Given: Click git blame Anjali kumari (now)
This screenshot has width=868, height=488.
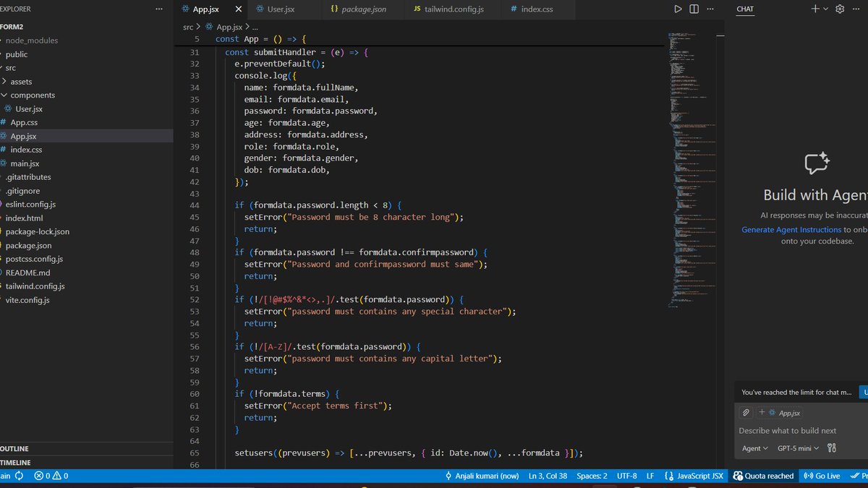Looking at the screenshot, I should click(x=482, y=476).
